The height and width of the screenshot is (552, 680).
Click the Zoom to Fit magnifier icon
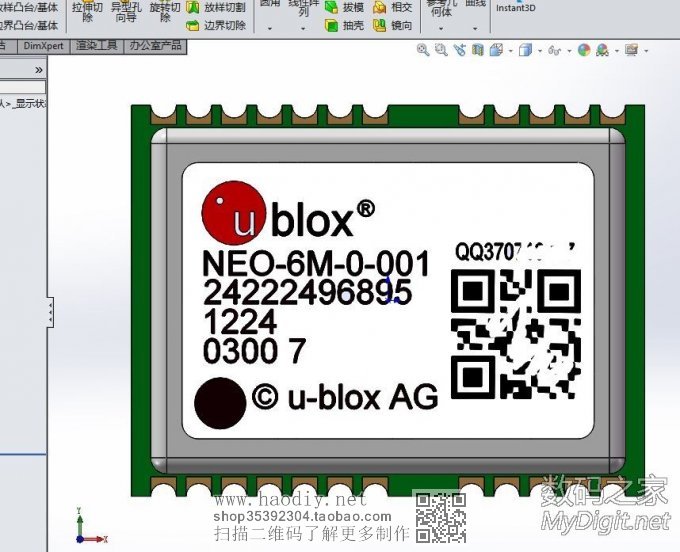tap(423, 49)
